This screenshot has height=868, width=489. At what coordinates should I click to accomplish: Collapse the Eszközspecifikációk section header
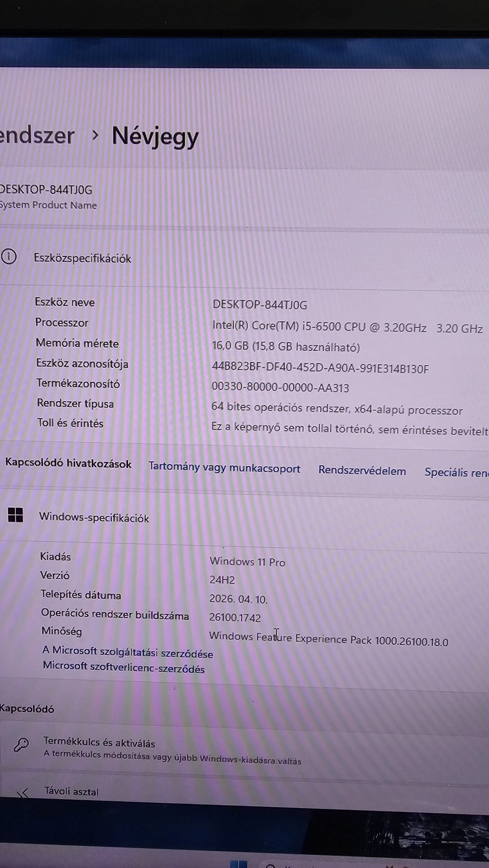tap(244, 258)
